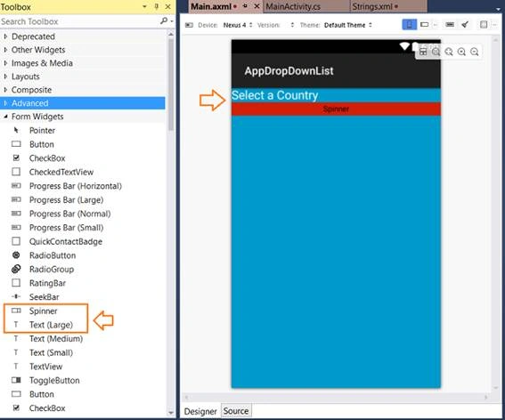
Task: Select Progress Bar (Small) item
Action: tap(66, 228)
